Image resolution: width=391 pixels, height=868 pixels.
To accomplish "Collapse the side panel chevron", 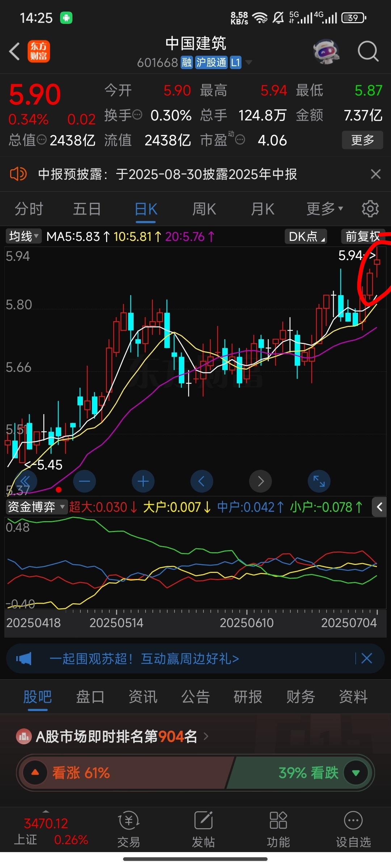I will click(x=379, y=507).
